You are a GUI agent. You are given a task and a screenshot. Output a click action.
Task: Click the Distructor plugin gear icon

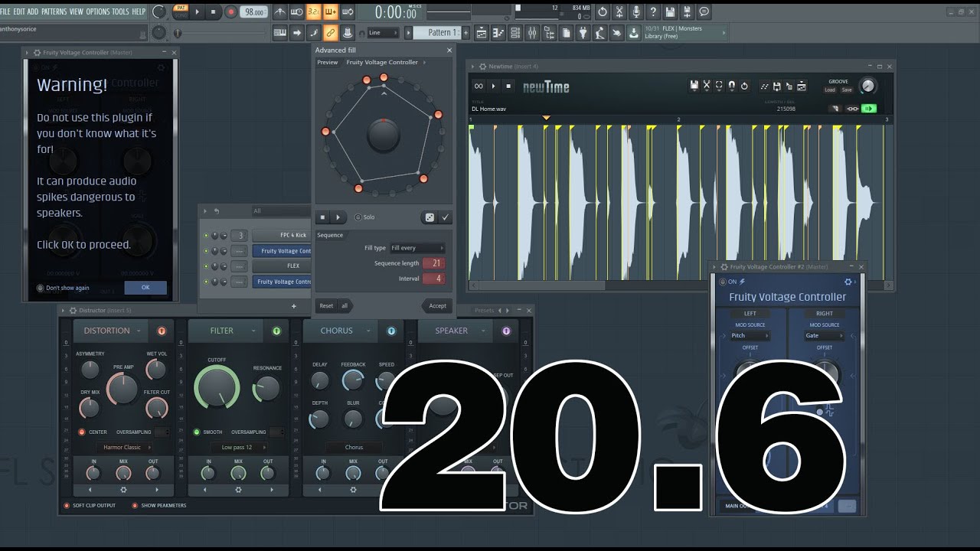tap(73, 311)
